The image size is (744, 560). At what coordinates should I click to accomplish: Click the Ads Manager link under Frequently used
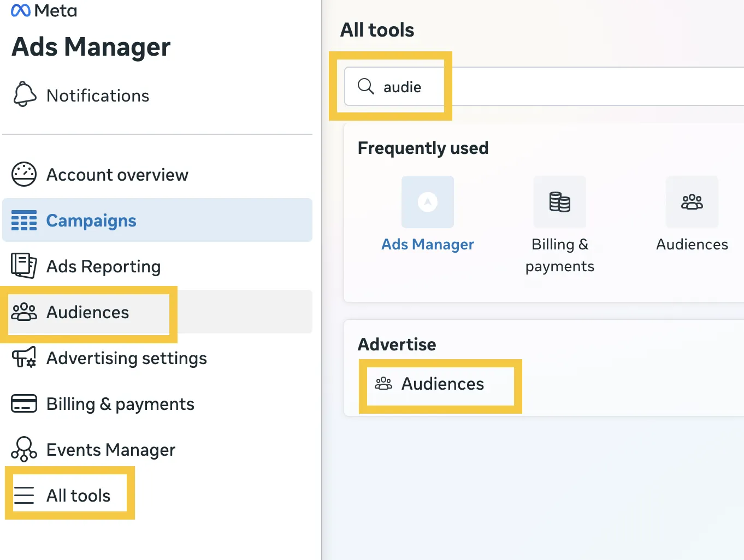coord(428,244)
